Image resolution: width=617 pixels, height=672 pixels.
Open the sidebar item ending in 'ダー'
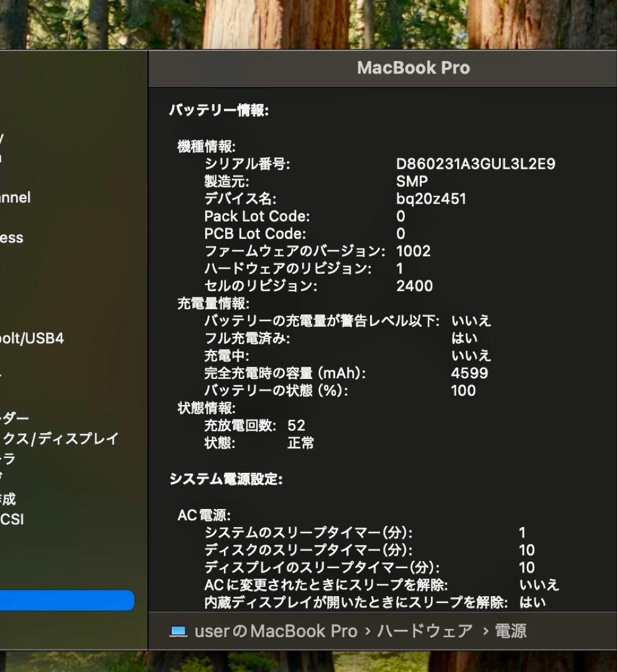click(14, 418)
